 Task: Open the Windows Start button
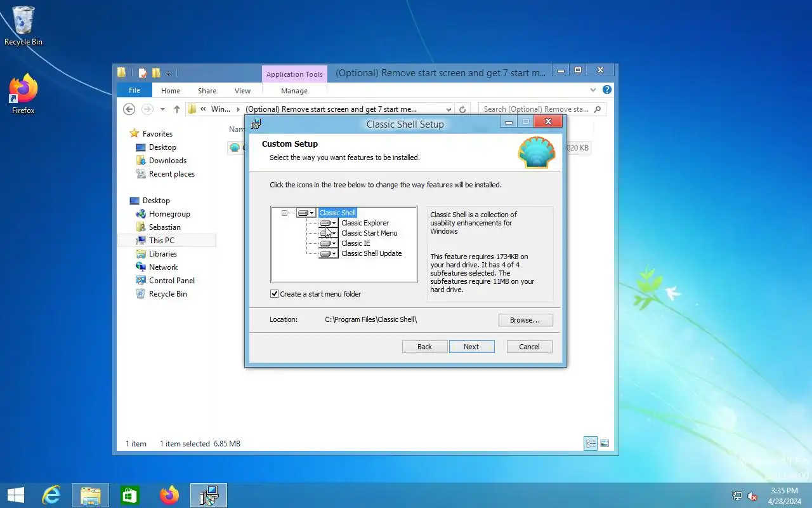click(x=15, y=495)
